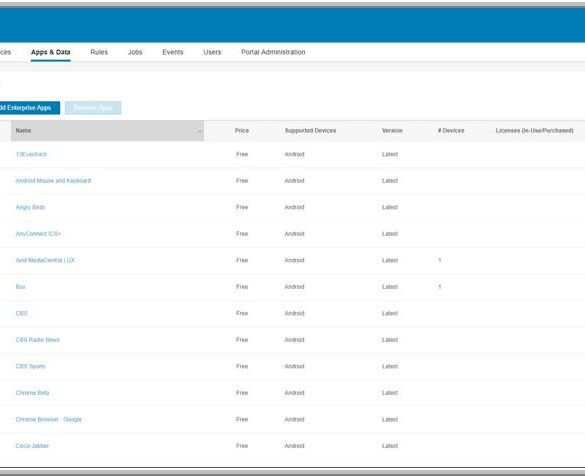Open the CBS Radio News link
This screenshot has height=476, width=585.
click(38, 339)
